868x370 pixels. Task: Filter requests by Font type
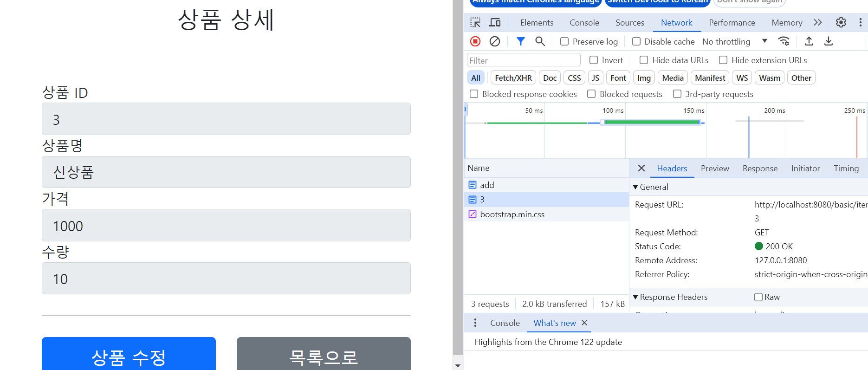pyautogui.click(x=618, y=78)
